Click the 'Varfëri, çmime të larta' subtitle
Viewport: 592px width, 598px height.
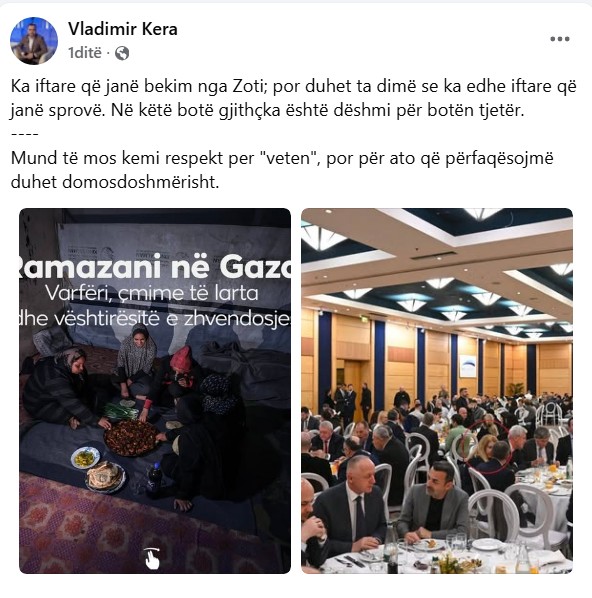click(152, 293)
